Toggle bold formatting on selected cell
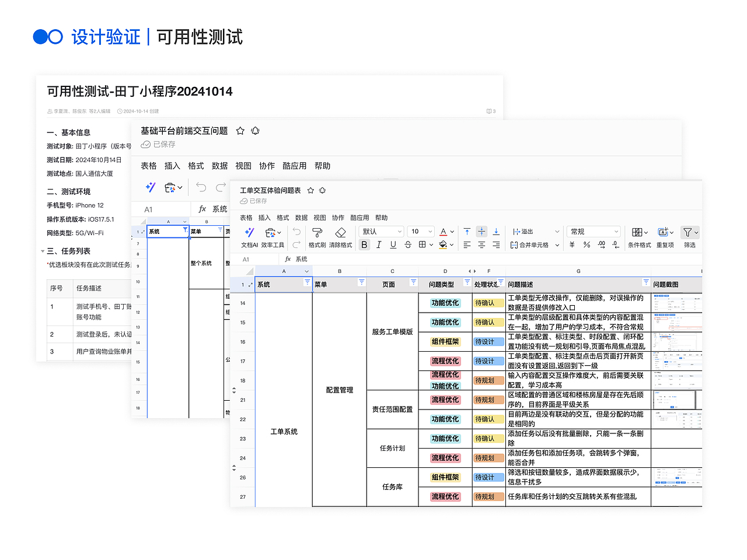This screenshot has width=747, height=560. pyautogui.click(x=364, y=244)
